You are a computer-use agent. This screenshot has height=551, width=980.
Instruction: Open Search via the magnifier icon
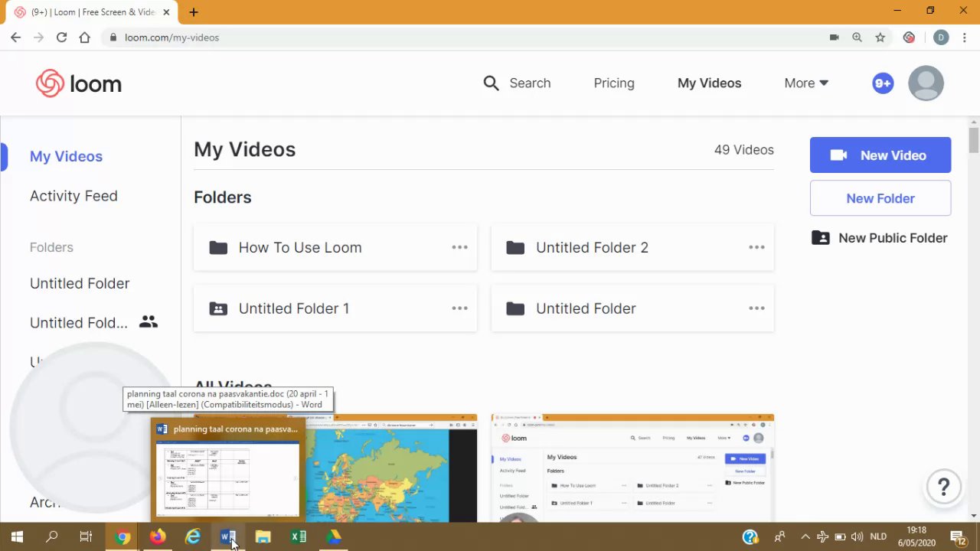point(491,83)
